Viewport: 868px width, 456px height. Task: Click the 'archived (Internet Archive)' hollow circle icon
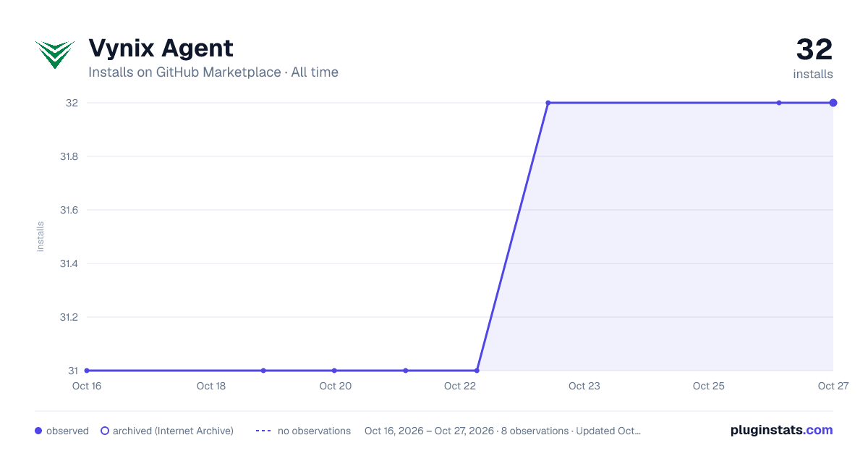pos(105,431)
